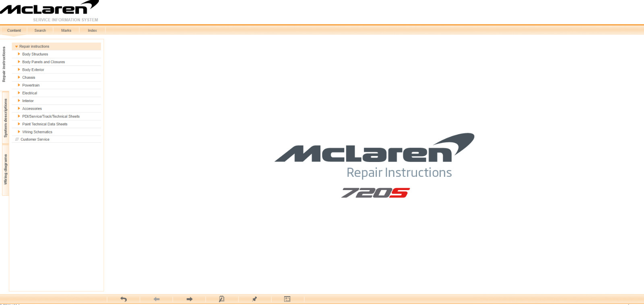Collapse the Repair instructions tree root
This screenshot has width=644, height=305.
[17, 47]
